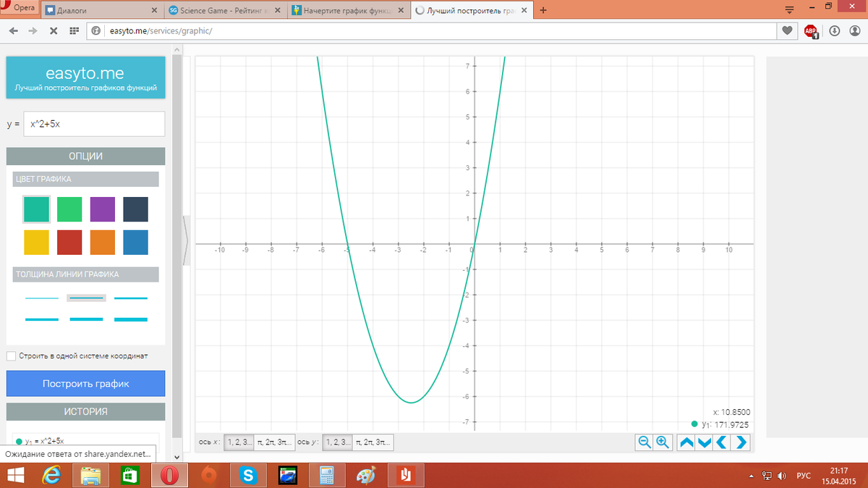Open the Opera main menu
Viewport: 868px width, 488px height.
coord(20,7)
